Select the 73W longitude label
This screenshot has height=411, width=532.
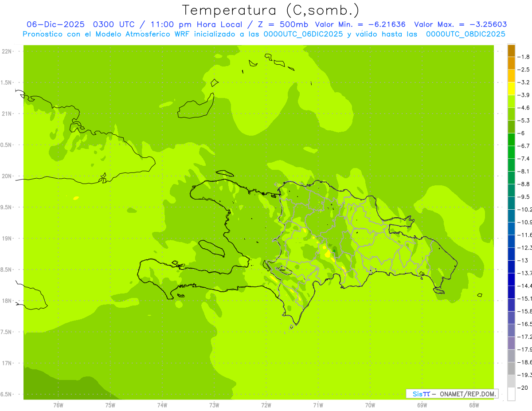214,405
